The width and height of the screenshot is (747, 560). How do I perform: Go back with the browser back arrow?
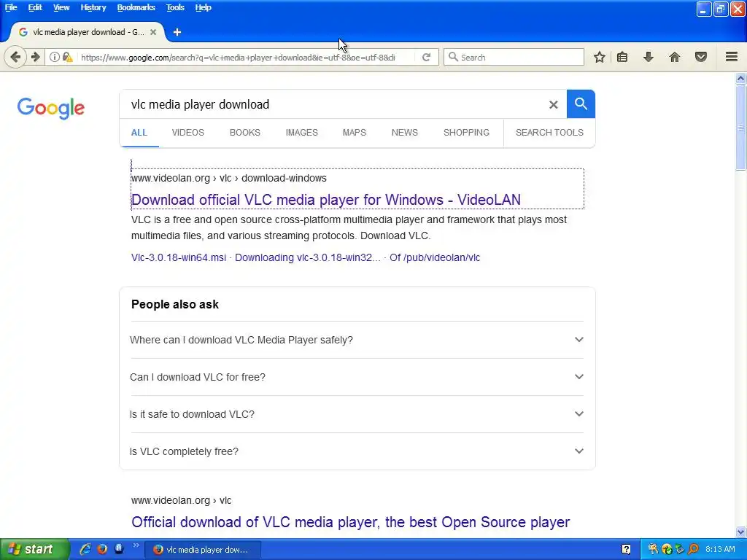15,57
